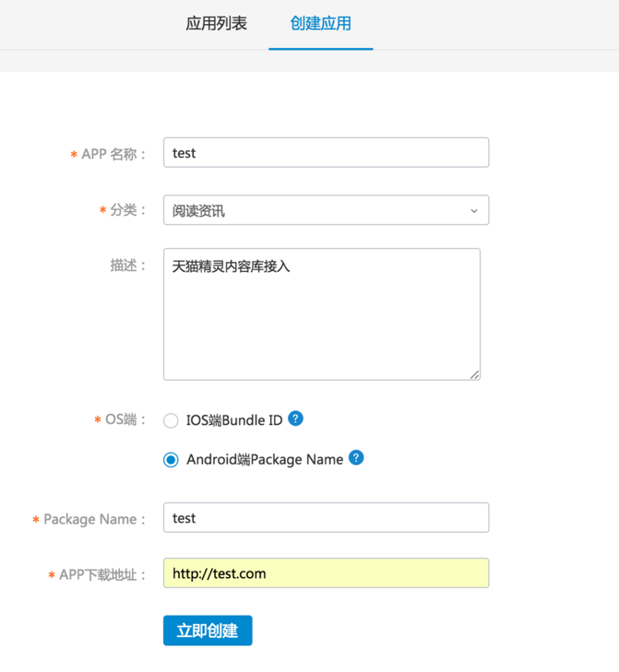The height and width of the screenshot is (672, 619).
Task: Click the Package Name input field
Action: coord(326,518)
